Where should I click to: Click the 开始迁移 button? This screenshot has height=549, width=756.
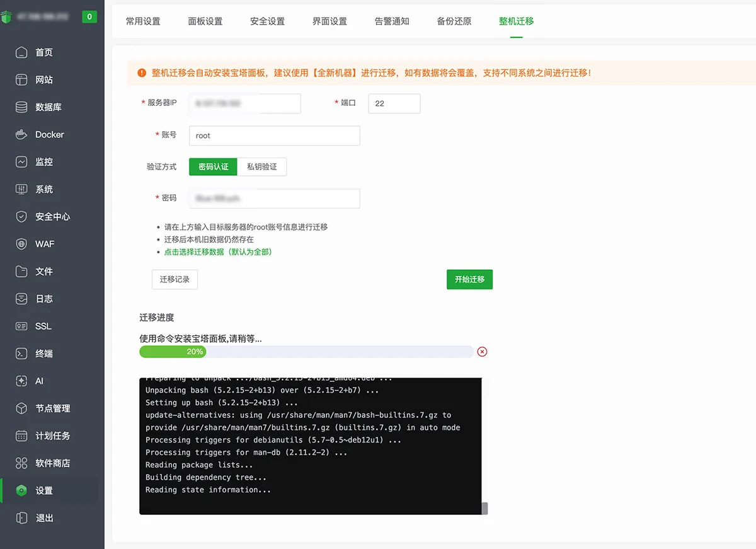[x=469, y=279]
